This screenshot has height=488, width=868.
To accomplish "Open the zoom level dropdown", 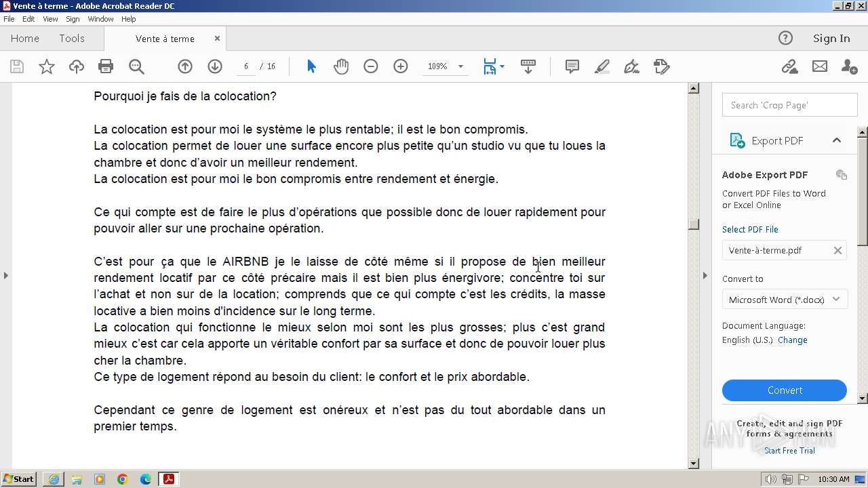I will click(x=460, y=66).
